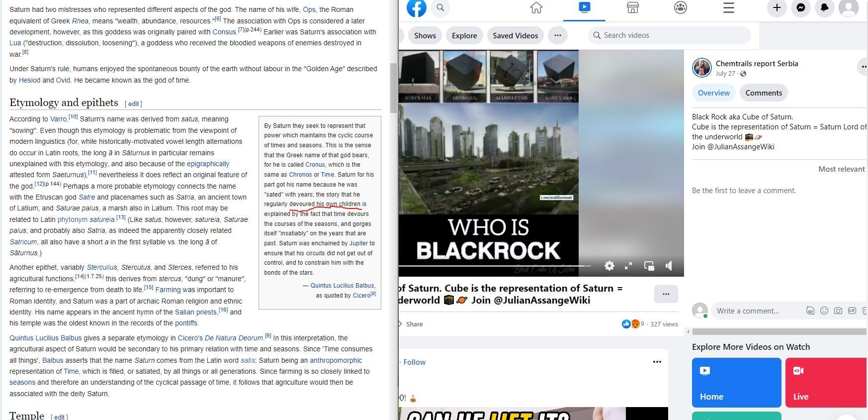Open Facebook Groups icon
Image resolution: width=868 pixels, height=420 pixels.
pyautogui.click(x=681, y=7)
